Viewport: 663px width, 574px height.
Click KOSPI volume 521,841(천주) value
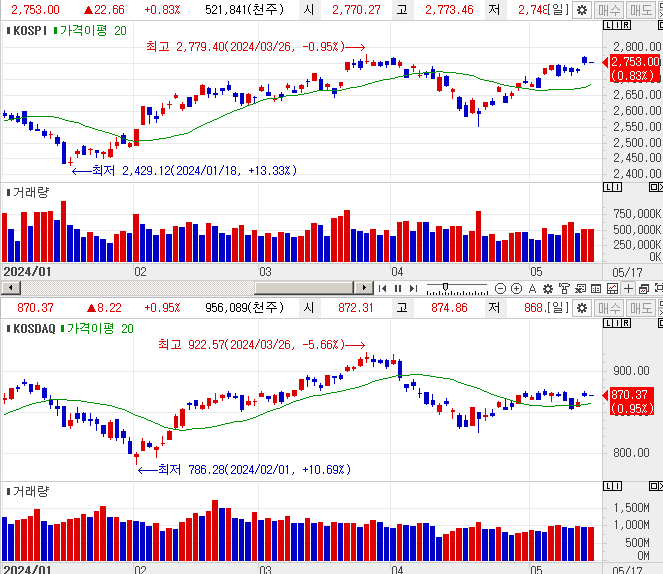[x=244, y=10]
